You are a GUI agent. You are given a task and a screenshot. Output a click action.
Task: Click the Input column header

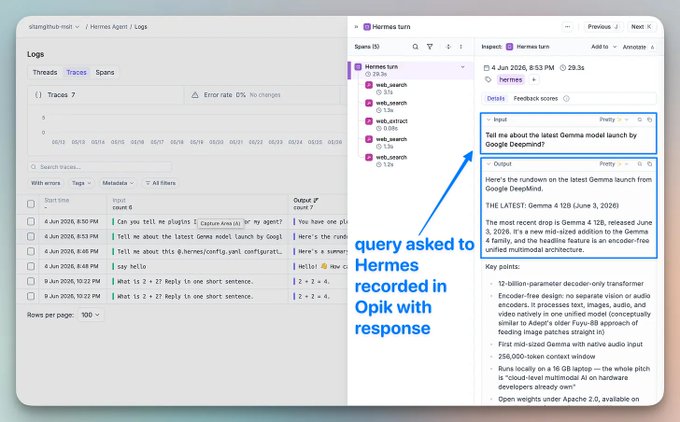(x=119, y=200)
